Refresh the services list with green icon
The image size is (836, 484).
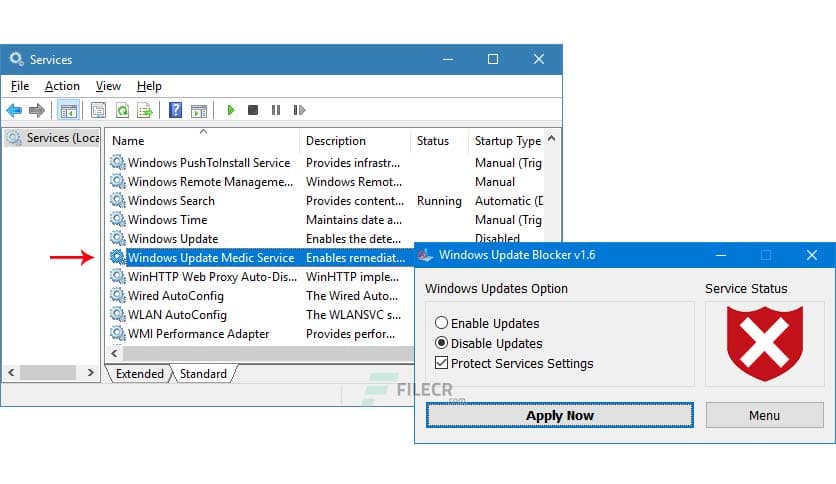pyautogui.click(x=122, y=110)
